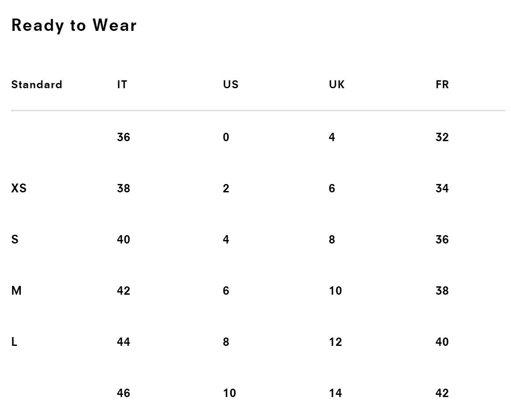Screen dimensions: 511x420
Task: Click the US column header
Action: pos(230,85)
